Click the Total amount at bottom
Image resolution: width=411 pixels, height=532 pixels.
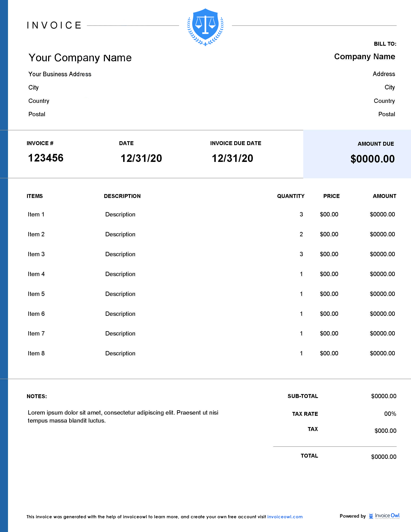coord(384,457)
